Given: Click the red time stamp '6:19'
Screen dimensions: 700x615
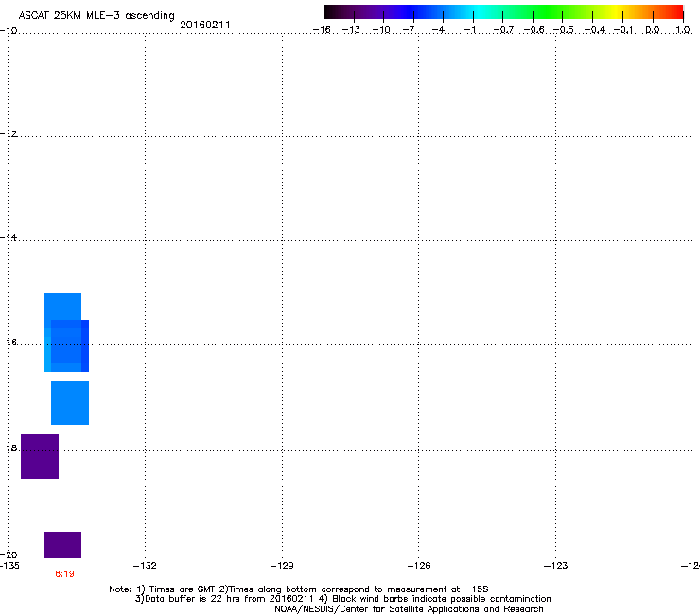Looking at the screenshot, I should [64, 574].
